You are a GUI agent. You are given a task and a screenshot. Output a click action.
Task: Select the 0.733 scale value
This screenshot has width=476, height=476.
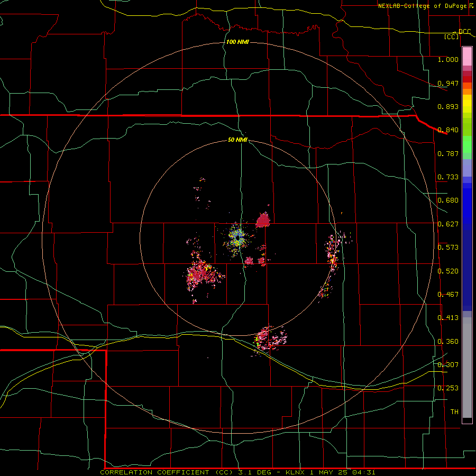coord(448,177)
